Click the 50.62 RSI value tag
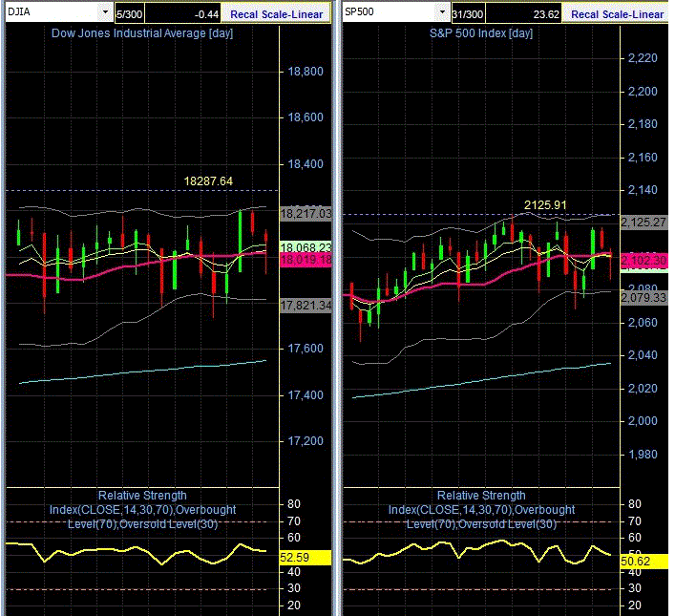This screenshot has height=616, width=675. pos(644,562)
